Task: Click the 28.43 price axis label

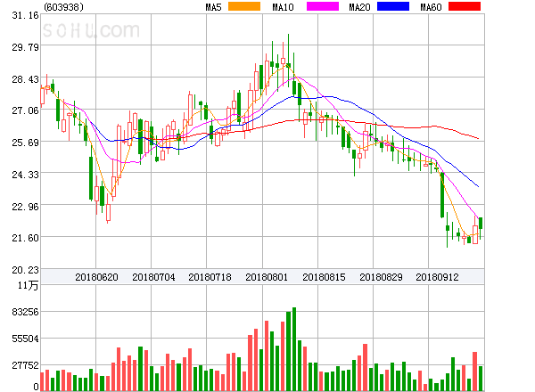Action: coord(25,79)
